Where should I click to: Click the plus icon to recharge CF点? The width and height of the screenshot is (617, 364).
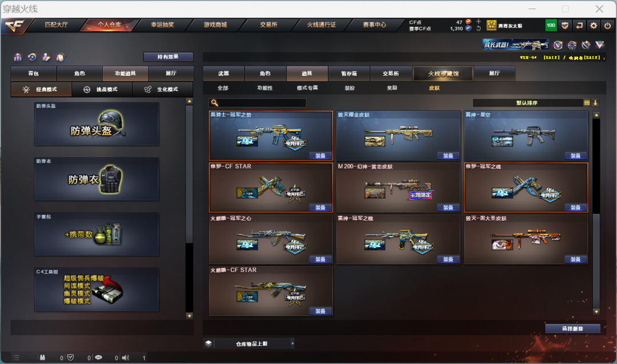[x=479, y=22]
